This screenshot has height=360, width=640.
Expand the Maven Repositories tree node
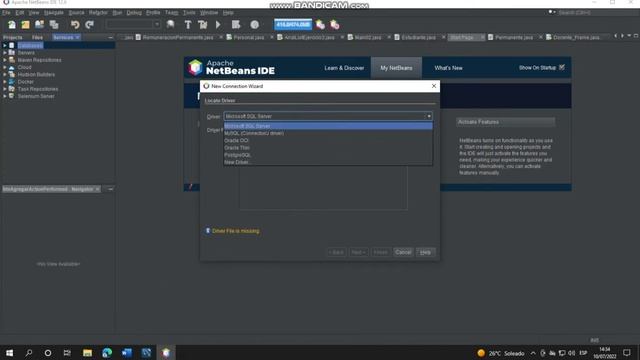click(4, 60)
